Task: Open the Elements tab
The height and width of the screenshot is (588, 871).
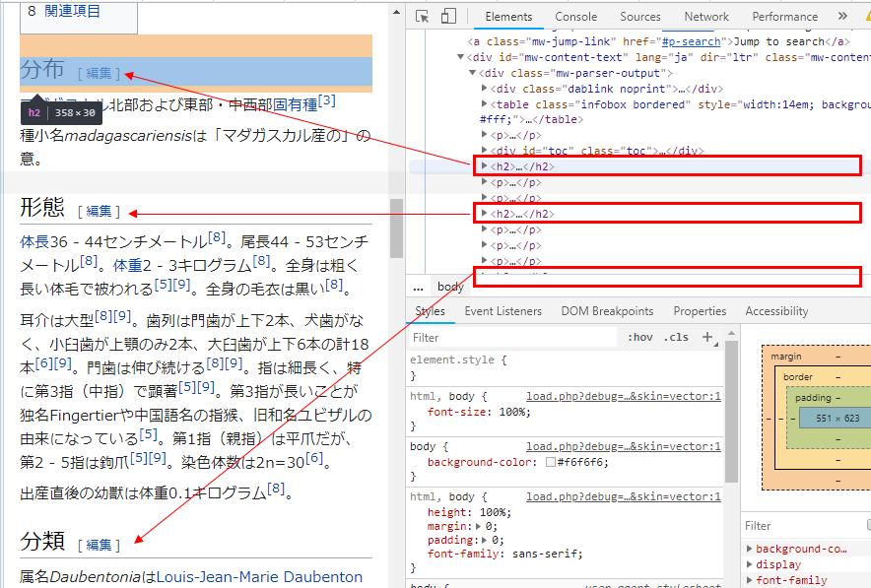Action: coord(508,17)
